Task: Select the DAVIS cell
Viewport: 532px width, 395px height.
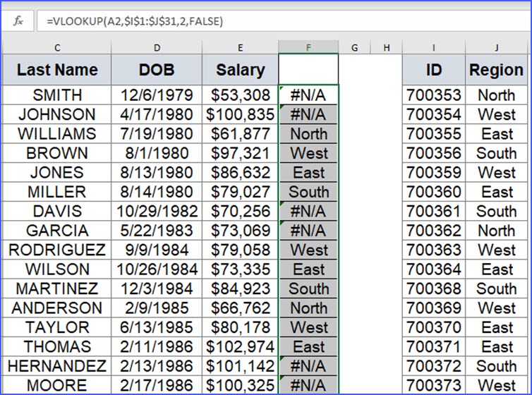Action: click(57, 211)
